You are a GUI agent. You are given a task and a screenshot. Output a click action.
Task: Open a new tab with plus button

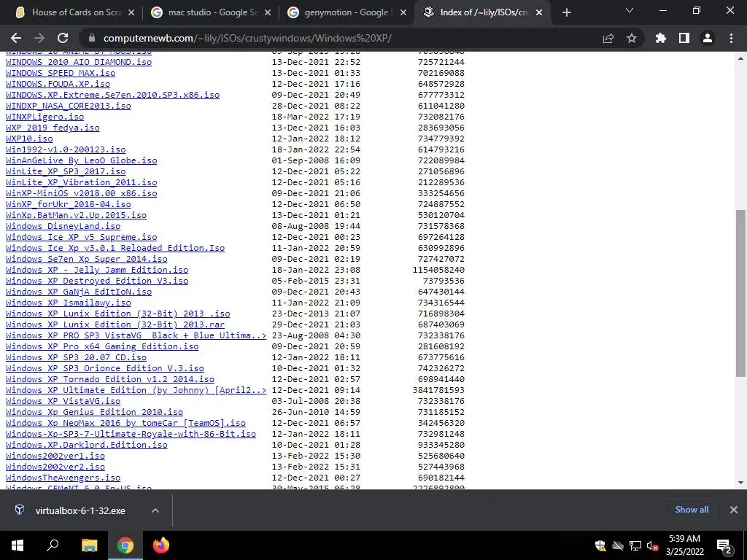click(566, 12)
